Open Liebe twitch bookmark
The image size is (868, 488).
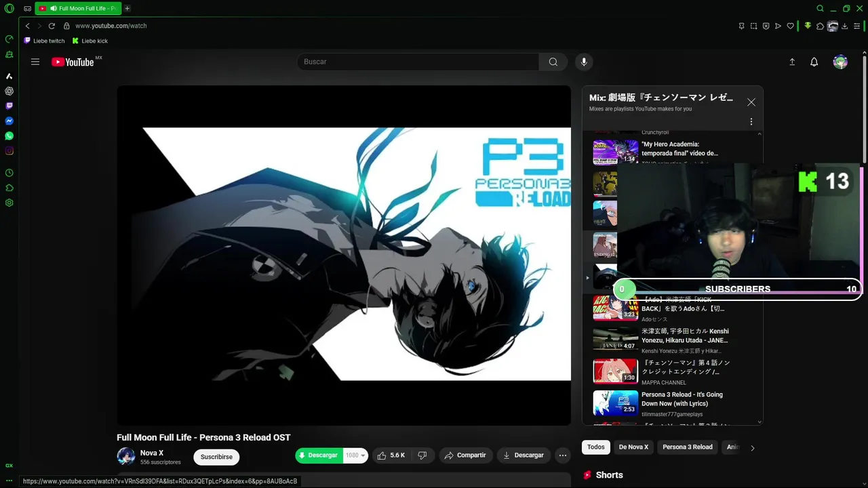(45, 41)
